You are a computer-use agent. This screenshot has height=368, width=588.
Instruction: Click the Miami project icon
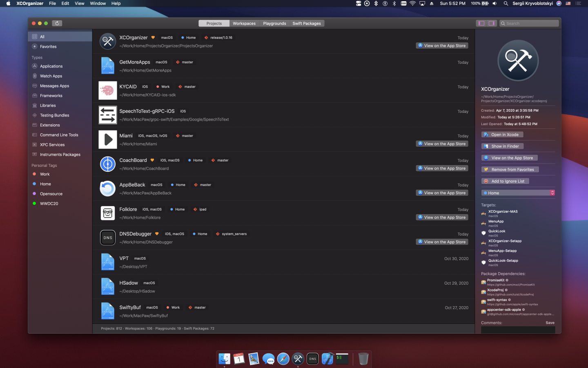point(108,139)
